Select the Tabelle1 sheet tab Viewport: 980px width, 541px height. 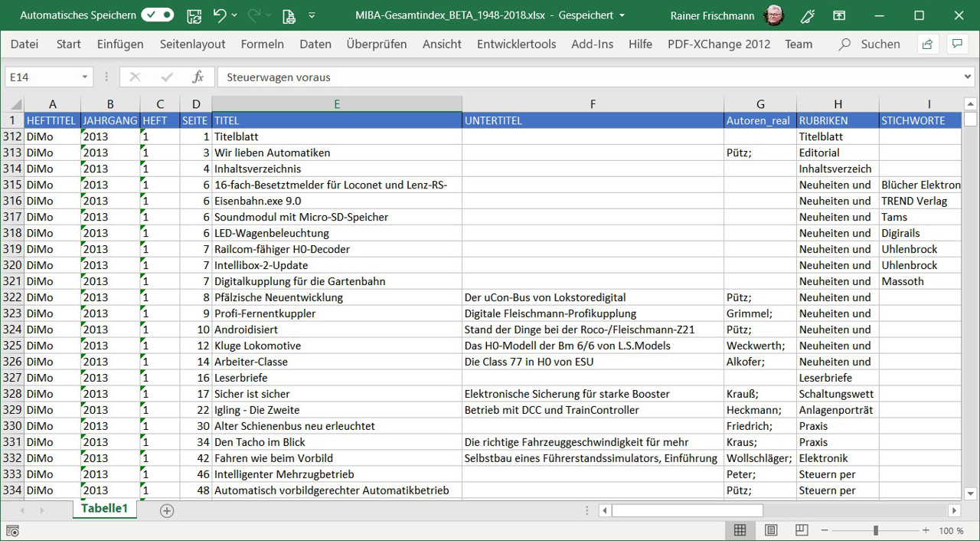104,509
